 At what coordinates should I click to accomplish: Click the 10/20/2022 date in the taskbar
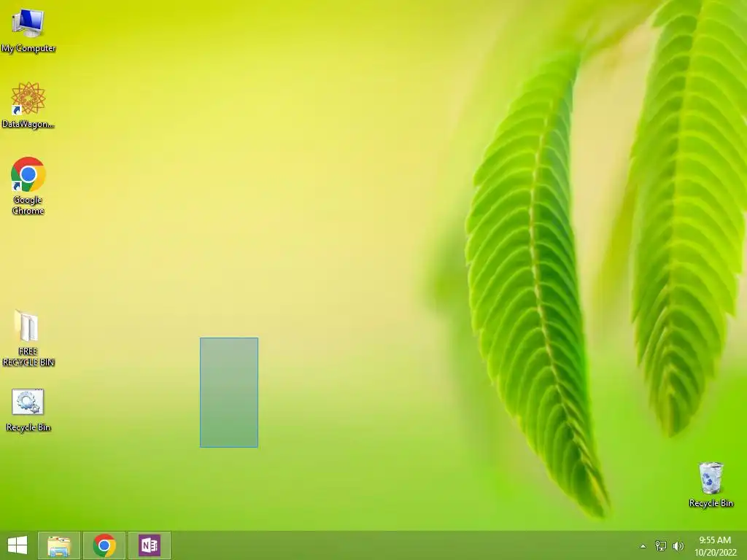coord(715,553)
